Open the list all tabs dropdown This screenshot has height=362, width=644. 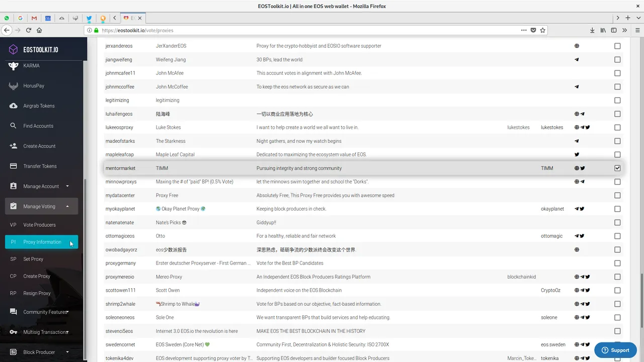point(638,18)
